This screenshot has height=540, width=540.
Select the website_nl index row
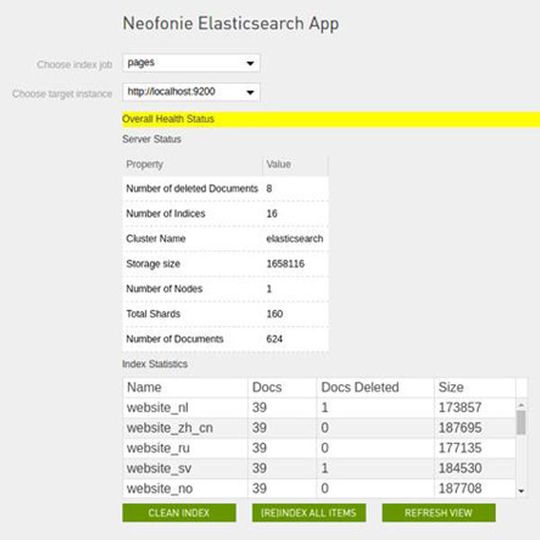[319, 408]
